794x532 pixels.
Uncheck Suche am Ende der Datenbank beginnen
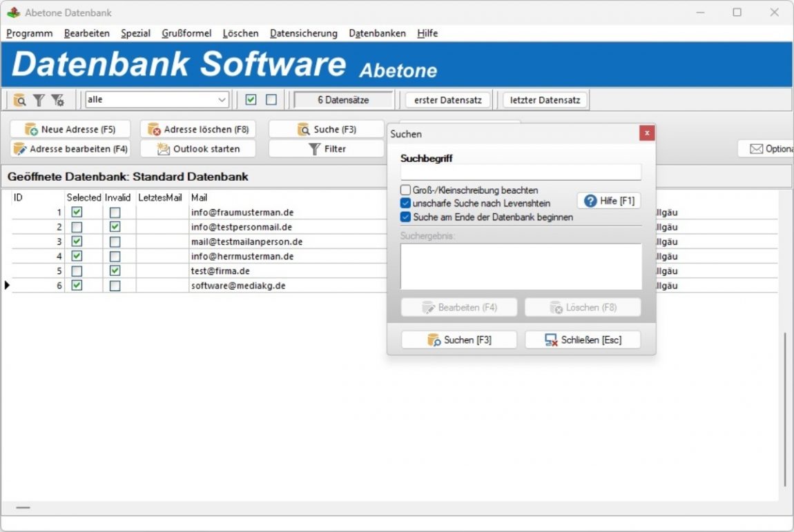coord(405,217)
